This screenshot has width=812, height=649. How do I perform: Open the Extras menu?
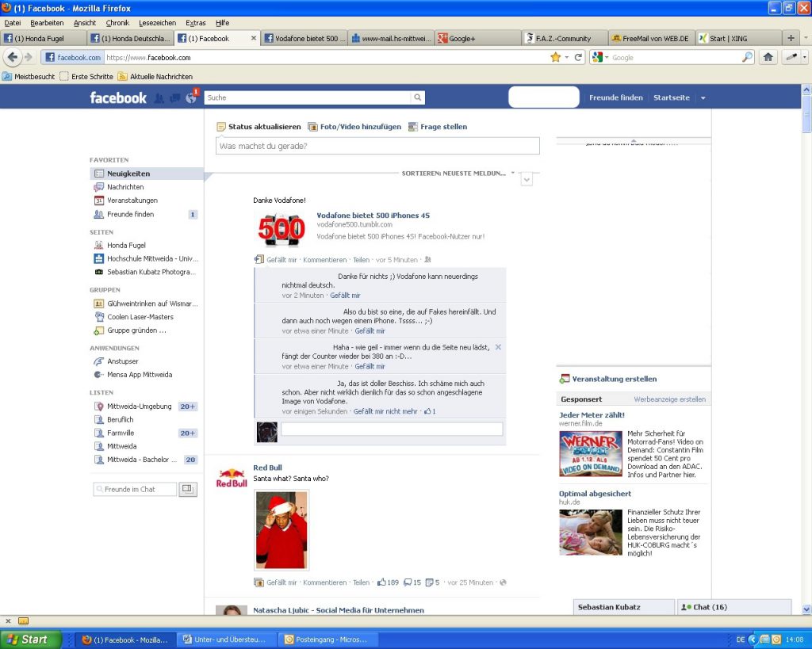point(196,23)
